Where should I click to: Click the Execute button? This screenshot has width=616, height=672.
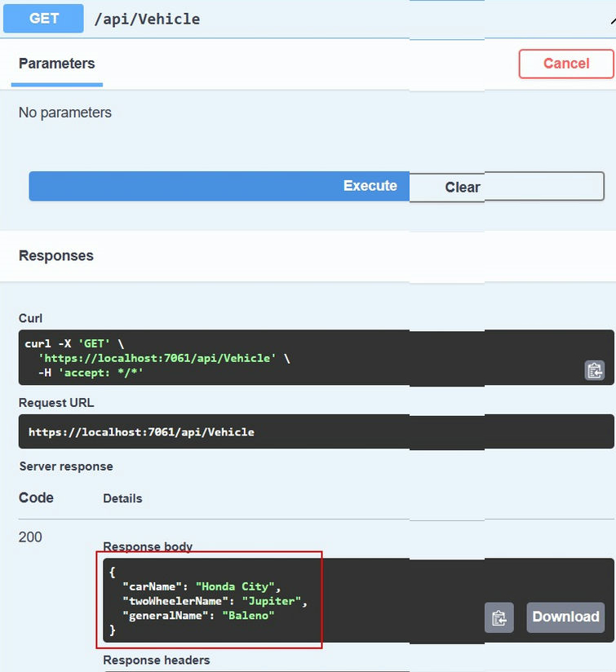click(219, 186)
